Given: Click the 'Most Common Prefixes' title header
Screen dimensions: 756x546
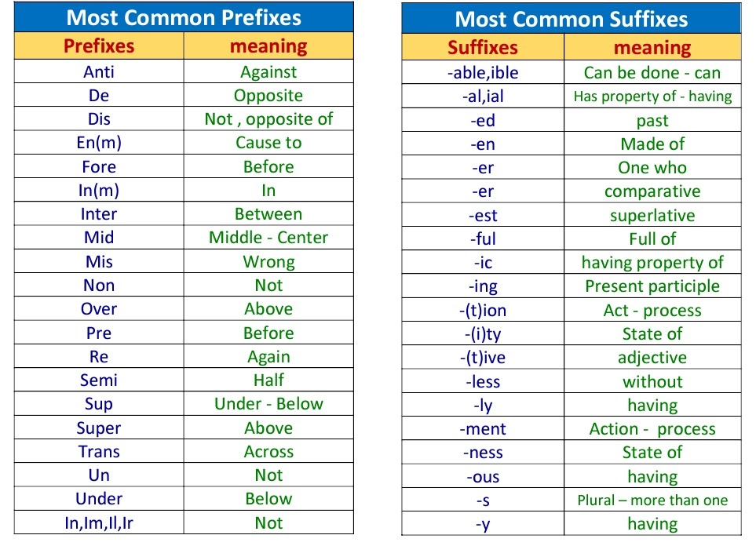Looking at the screenshot, I should 184,17.
